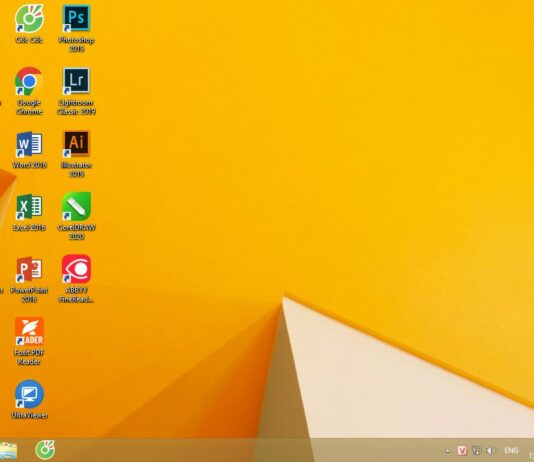Click the red V tray icon
534x462 pixels.
click(462, 450)
